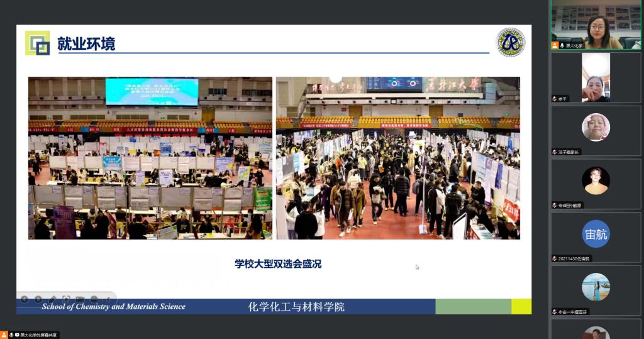
Task: Click the rectangular screen icon in slide toolbar
Action: pos(80,299)
